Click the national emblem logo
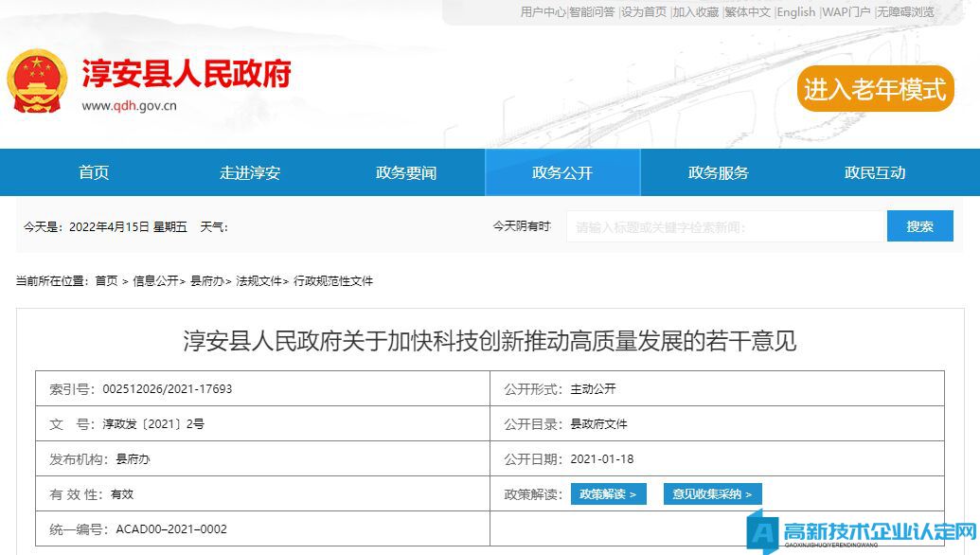Screen dimensions: 980x555 point(37,81)
